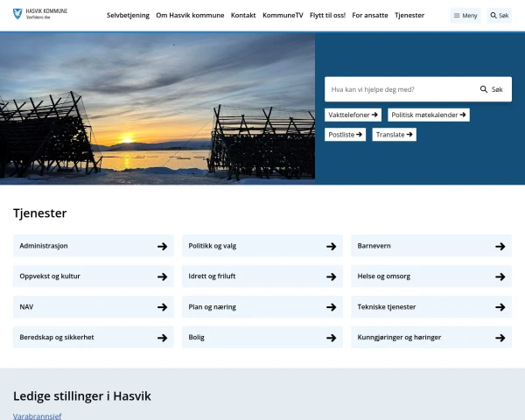
Task: Click the arrow icon on Politikk og valg
Action: coord(332,247)
